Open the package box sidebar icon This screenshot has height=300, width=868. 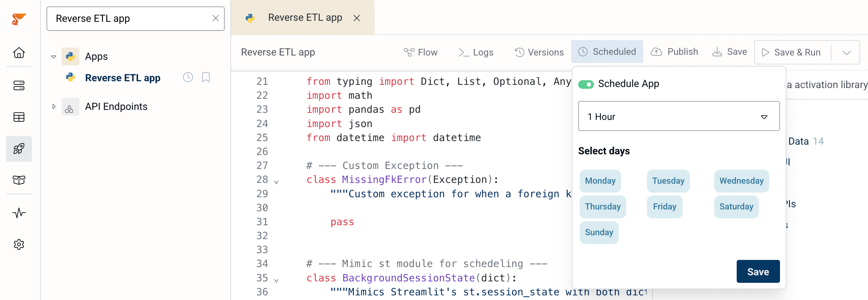19,180
